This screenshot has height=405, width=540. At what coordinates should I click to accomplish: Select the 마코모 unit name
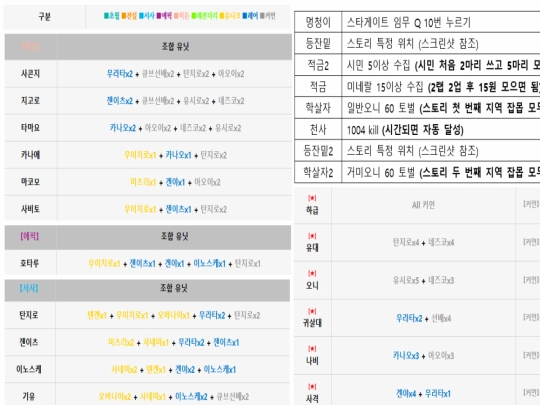click(30, 182)
